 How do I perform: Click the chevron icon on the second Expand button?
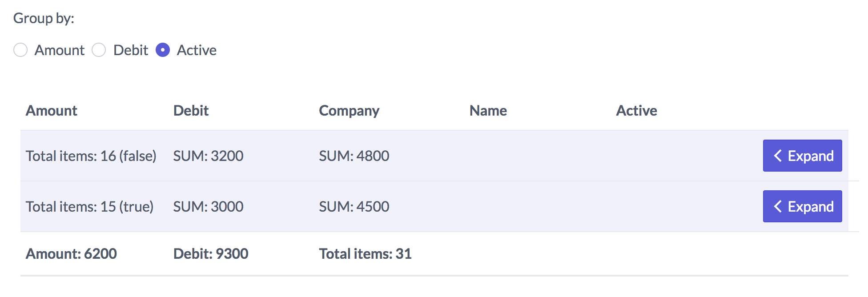pos(778,206)
